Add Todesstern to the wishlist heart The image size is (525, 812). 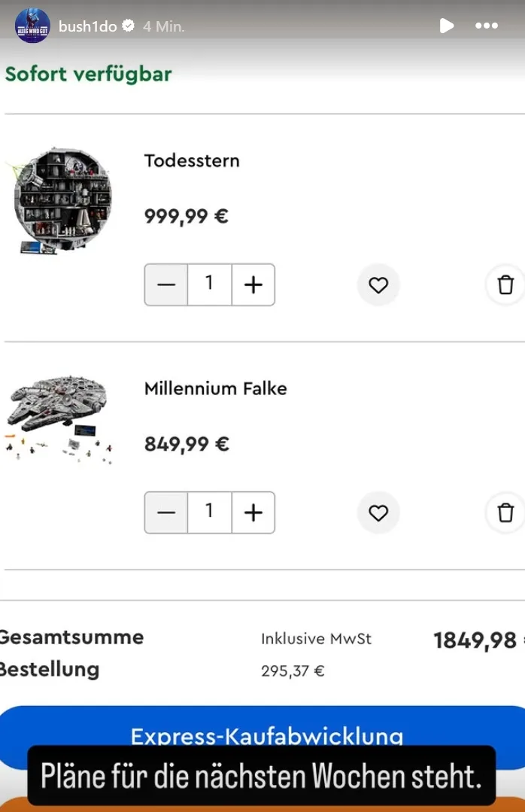(x=378, y=285)
